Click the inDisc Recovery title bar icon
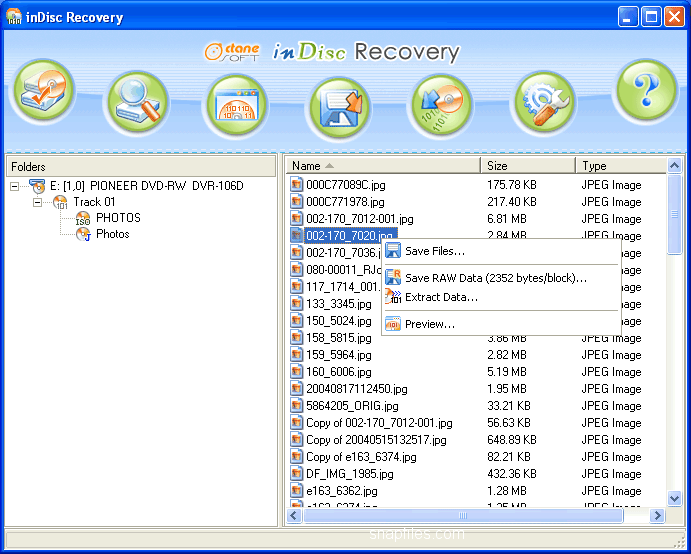 (14, 16)
